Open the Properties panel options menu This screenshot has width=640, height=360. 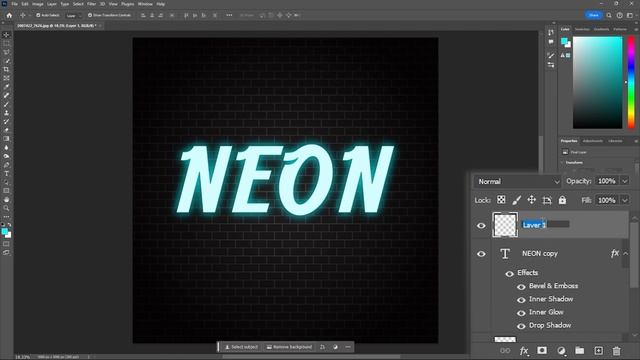(636, 141)
